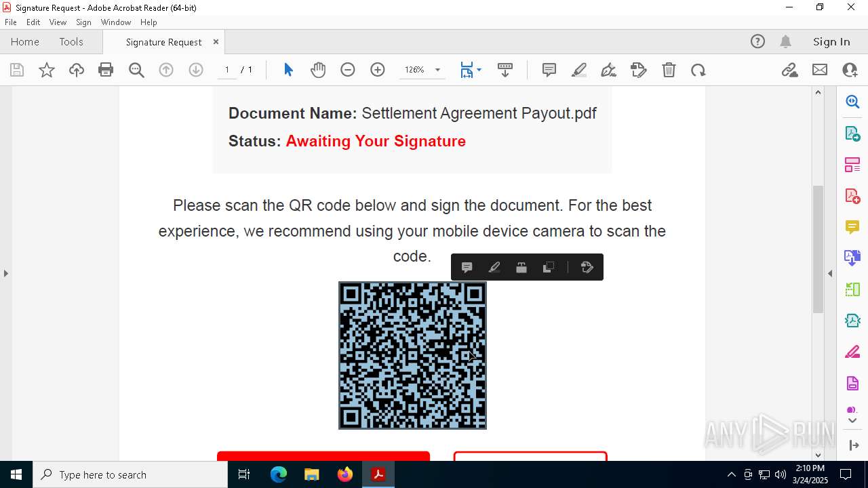Delete with the trash can icon

[x=669, y=70]
